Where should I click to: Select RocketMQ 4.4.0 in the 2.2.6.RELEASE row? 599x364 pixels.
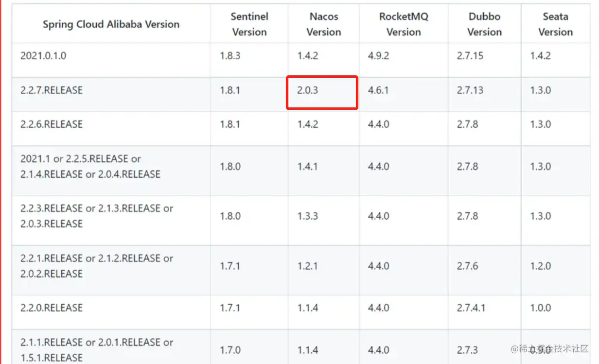[404, 128]
